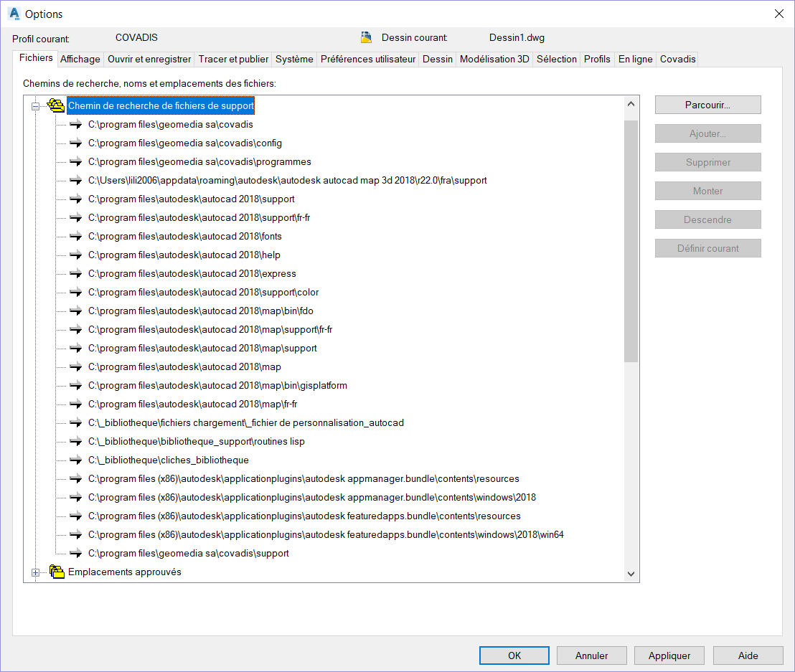The height and width of the screenshot is (672, 795).
Task: Open the Ouvrir et enregistrer tab
Action: click(149, 60)
